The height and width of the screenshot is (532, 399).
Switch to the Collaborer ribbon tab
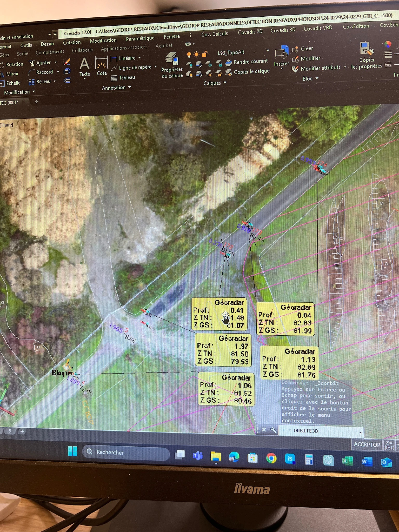(x=82, y=50)
